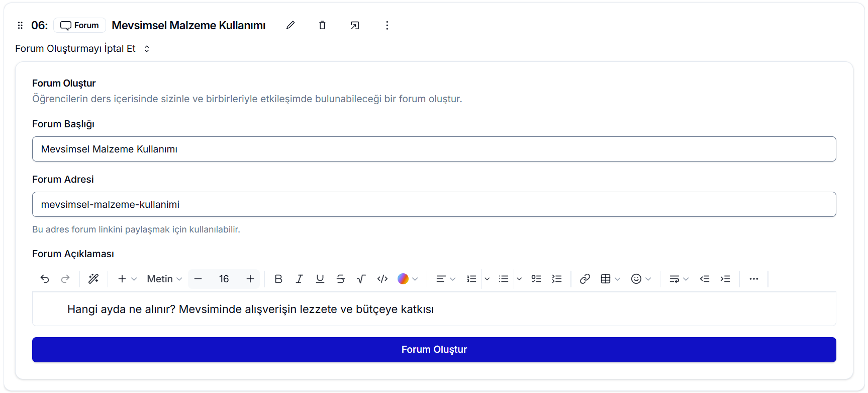
Task: Click the blue Forum Oluştur button
Action: tap(434, 350)
